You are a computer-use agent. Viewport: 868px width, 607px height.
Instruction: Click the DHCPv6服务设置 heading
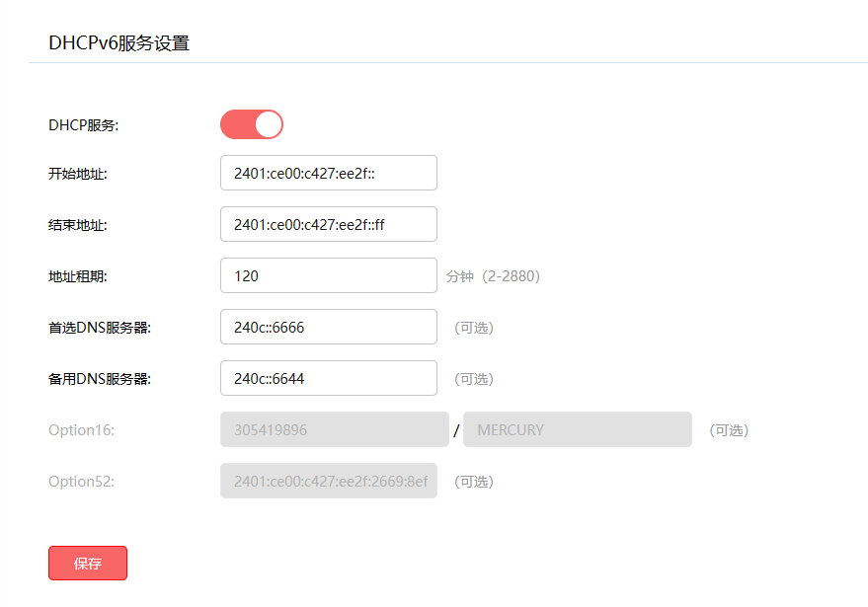click(118, 43)
